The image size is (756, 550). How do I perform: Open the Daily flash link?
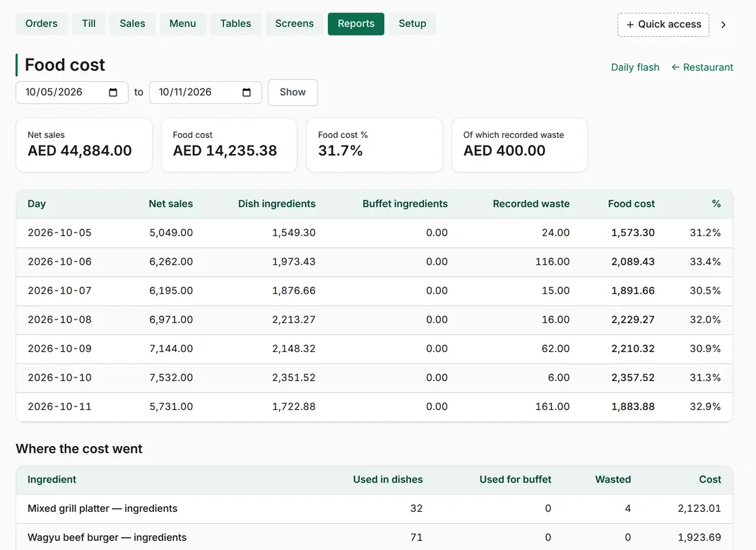pos(635,68)
